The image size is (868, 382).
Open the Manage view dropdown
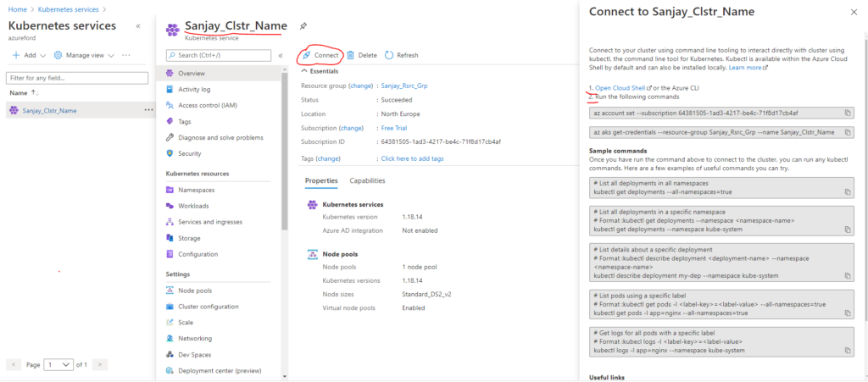[84, 55]
